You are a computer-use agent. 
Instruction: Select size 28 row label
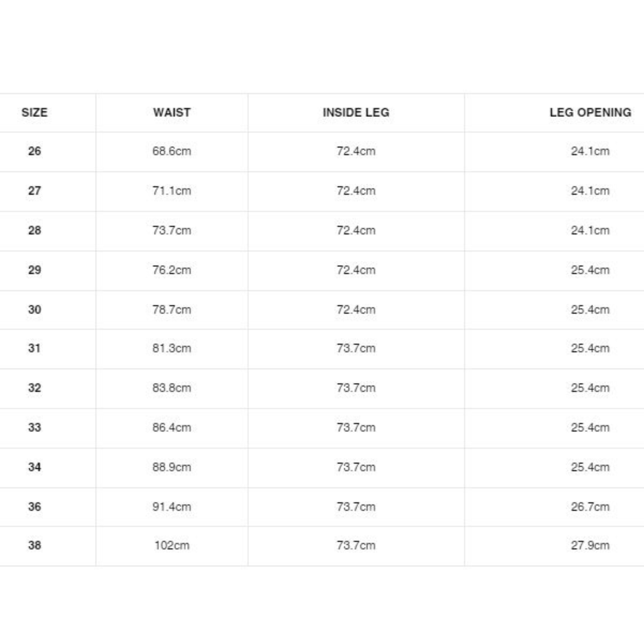(34, 230)
